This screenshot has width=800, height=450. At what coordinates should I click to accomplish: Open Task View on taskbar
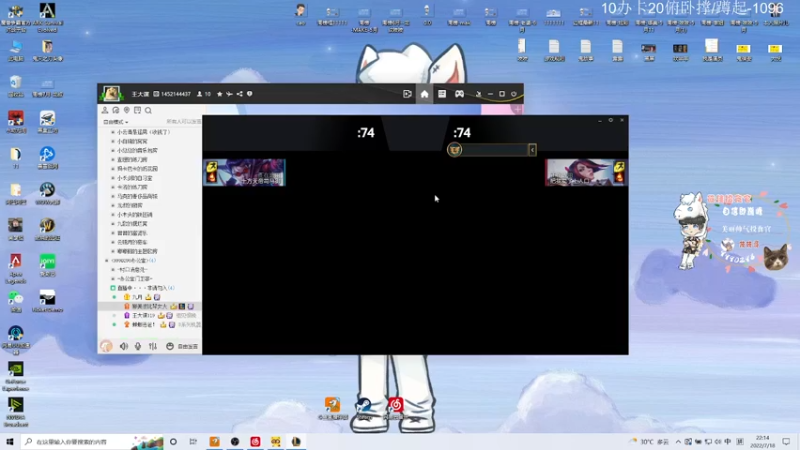(x=193, y=441)
